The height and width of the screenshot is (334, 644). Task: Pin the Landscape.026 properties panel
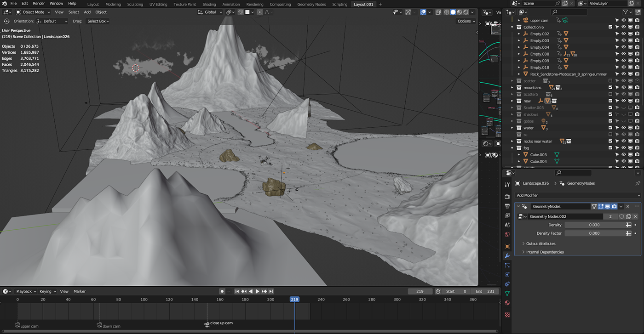pos(638,183)
